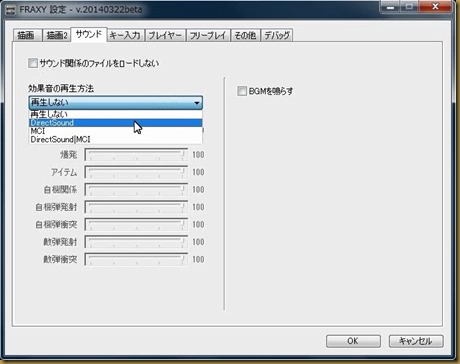Open the フリープレイ tab
This screenshot has width=460, height=364.
(208, 35)
